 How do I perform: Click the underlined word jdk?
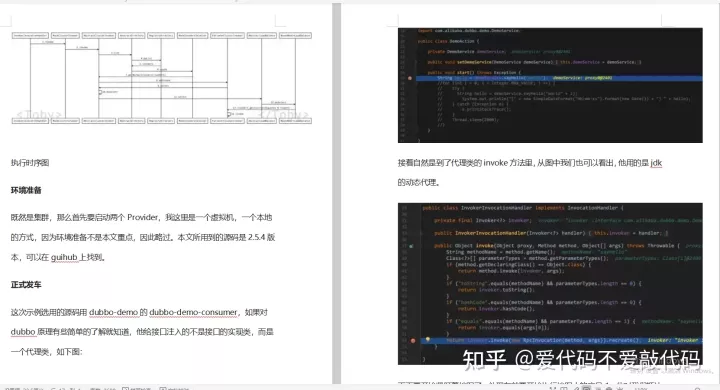click(x=656, y=163)
